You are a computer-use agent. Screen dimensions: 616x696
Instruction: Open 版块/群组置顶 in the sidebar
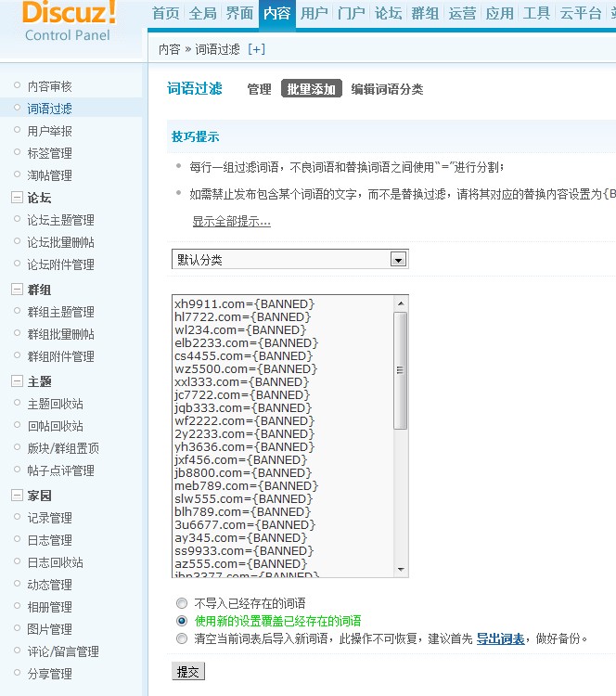coord(63,448)
